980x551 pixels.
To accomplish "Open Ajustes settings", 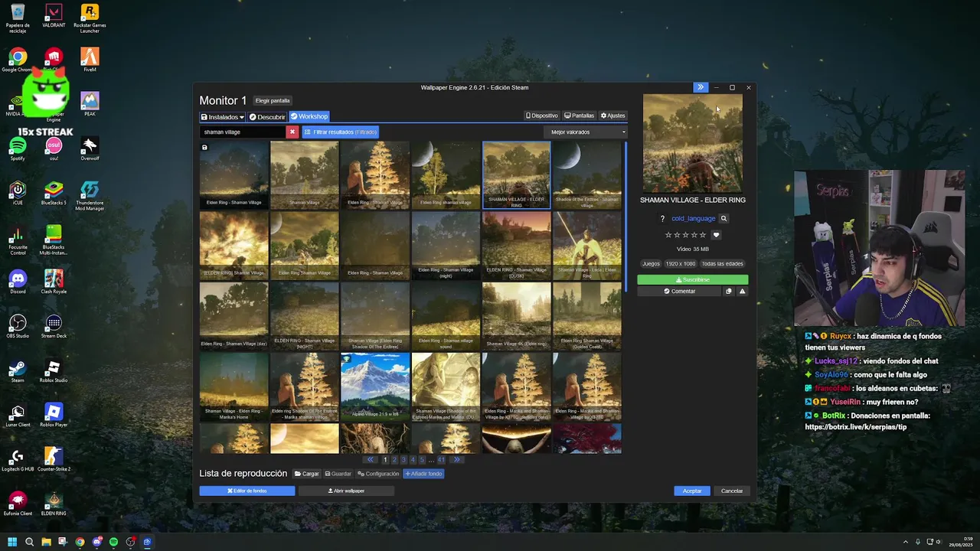I will click(612, 116).
